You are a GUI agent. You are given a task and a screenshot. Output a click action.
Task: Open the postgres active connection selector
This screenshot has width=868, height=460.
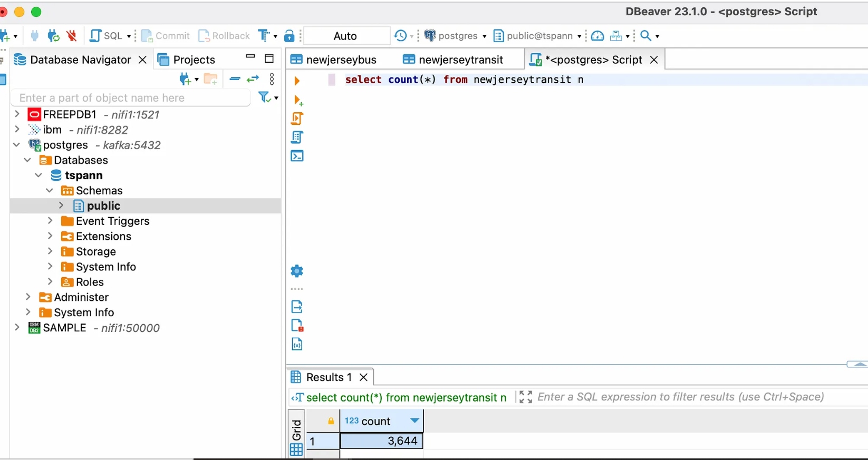coord(455,36)
